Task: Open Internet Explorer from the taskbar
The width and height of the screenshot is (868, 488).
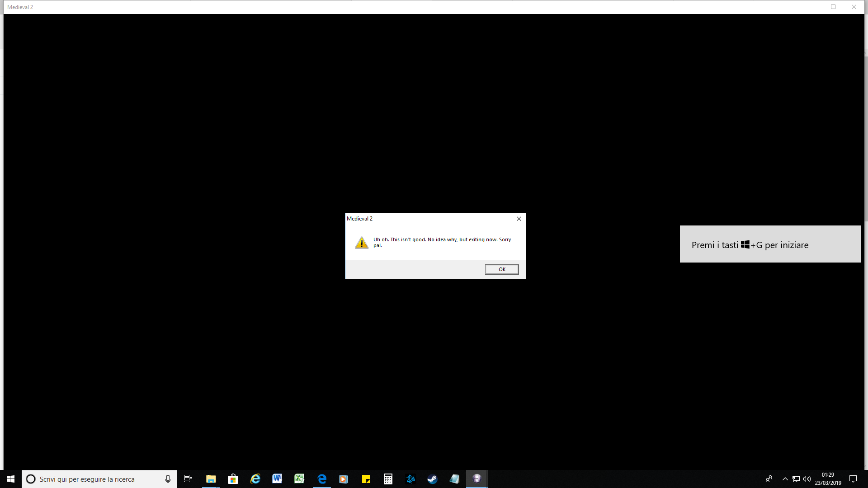Action: click(255, 479)
